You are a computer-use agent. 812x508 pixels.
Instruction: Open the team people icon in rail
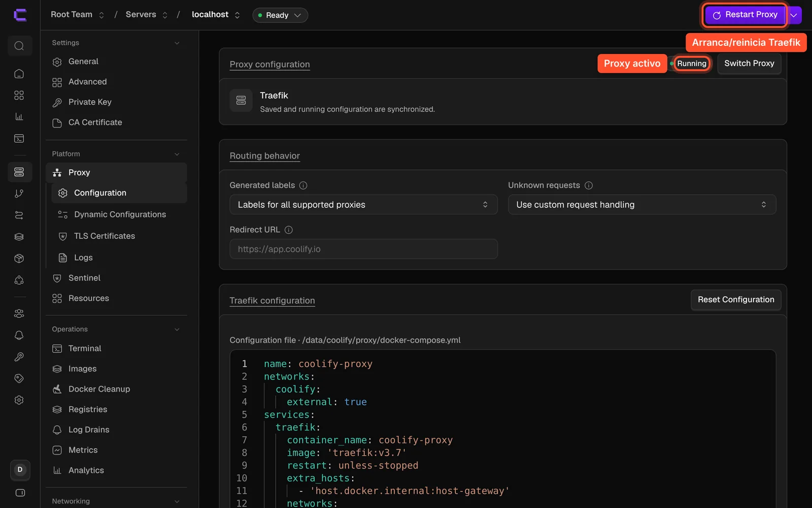(19, 313)
